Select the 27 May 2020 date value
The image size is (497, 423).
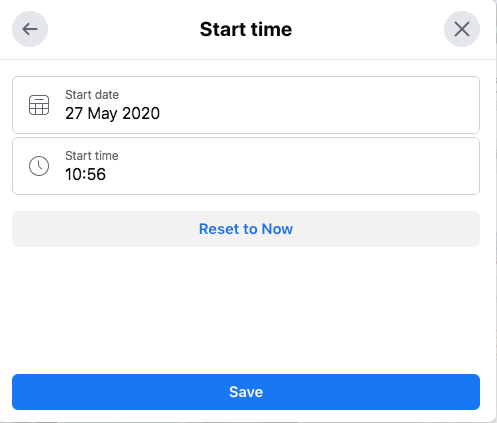[112, 114]
